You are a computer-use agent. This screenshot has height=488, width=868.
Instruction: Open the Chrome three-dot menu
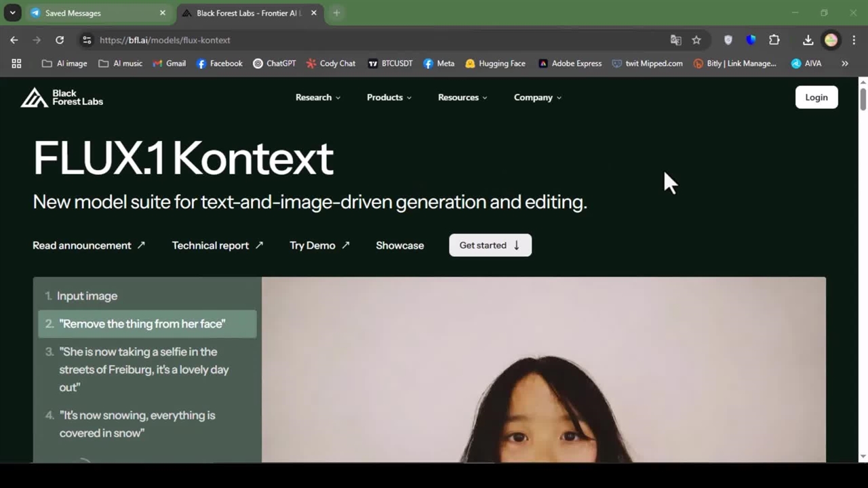(x=854, y=40)
